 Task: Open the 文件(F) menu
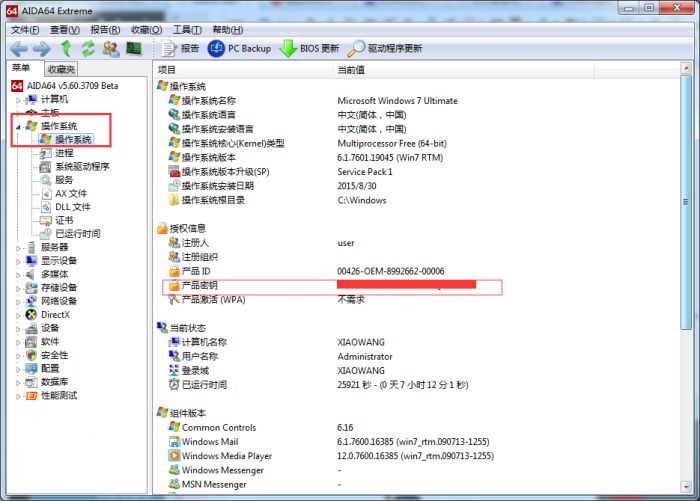point(25,30)
